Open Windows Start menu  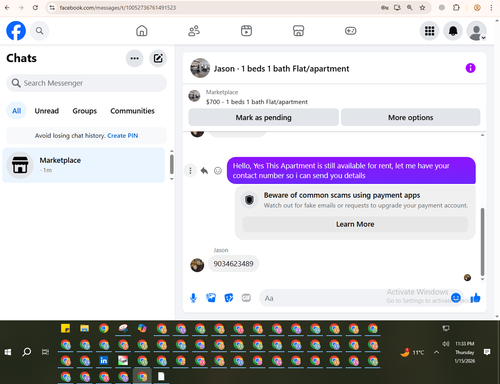coord(8,352)
